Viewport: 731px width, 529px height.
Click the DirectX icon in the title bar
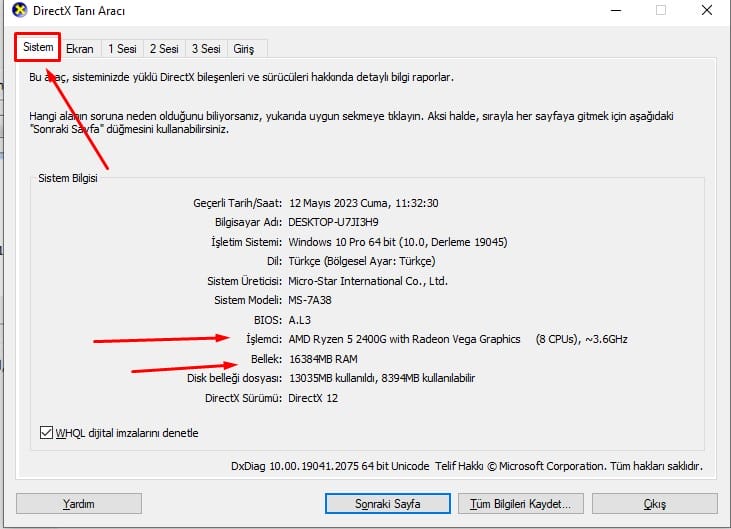17,10
